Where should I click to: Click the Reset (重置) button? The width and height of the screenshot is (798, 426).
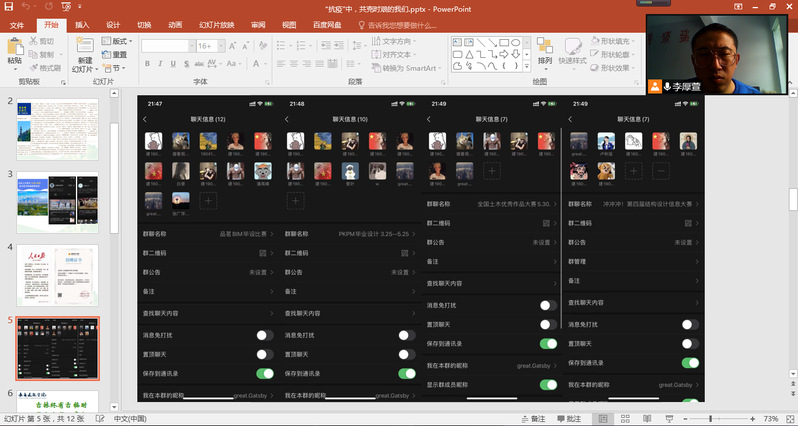click(116, 55)
